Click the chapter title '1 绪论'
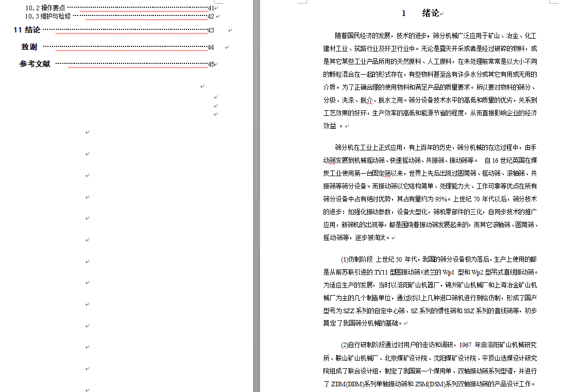 click(x=421, y=13)
